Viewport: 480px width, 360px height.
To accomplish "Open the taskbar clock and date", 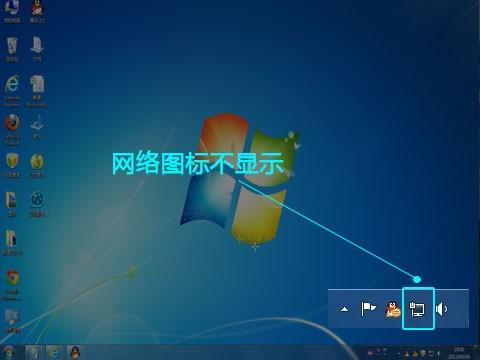I will click(459, 353).
